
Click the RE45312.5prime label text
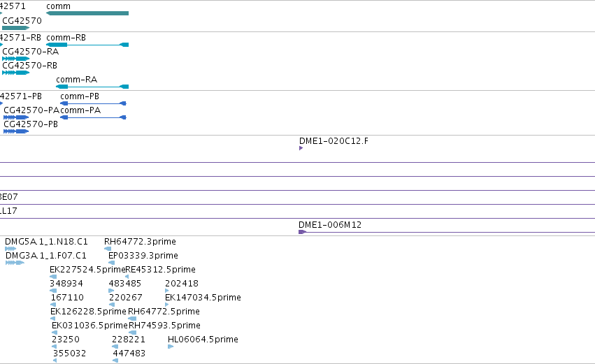point(160,270)
